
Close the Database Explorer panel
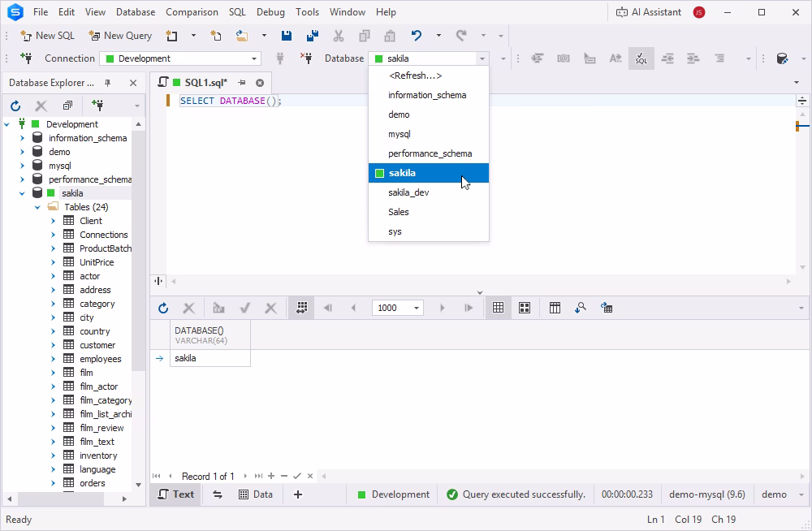(x=133, y=83)
